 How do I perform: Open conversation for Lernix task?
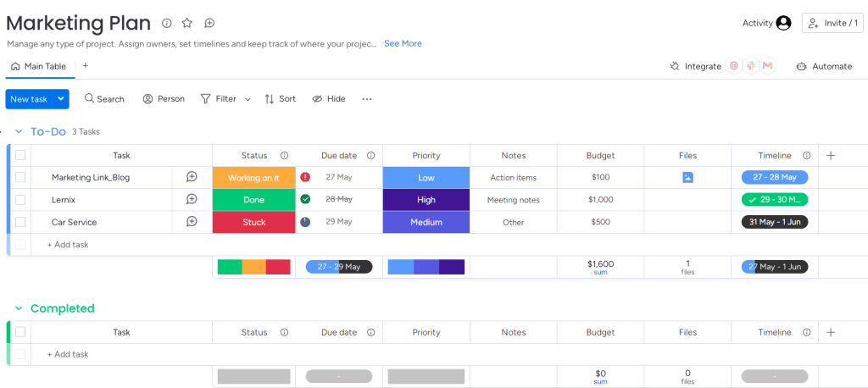click(192, 199)
